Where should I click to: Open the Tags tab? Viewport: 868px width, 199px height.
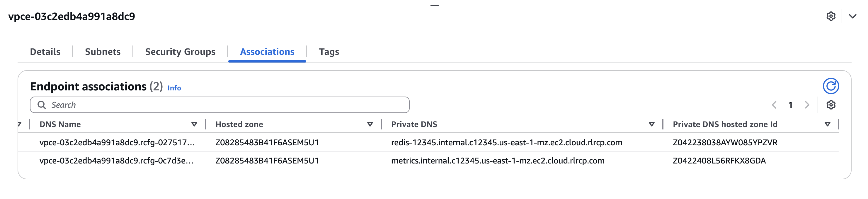pos(329,52)
